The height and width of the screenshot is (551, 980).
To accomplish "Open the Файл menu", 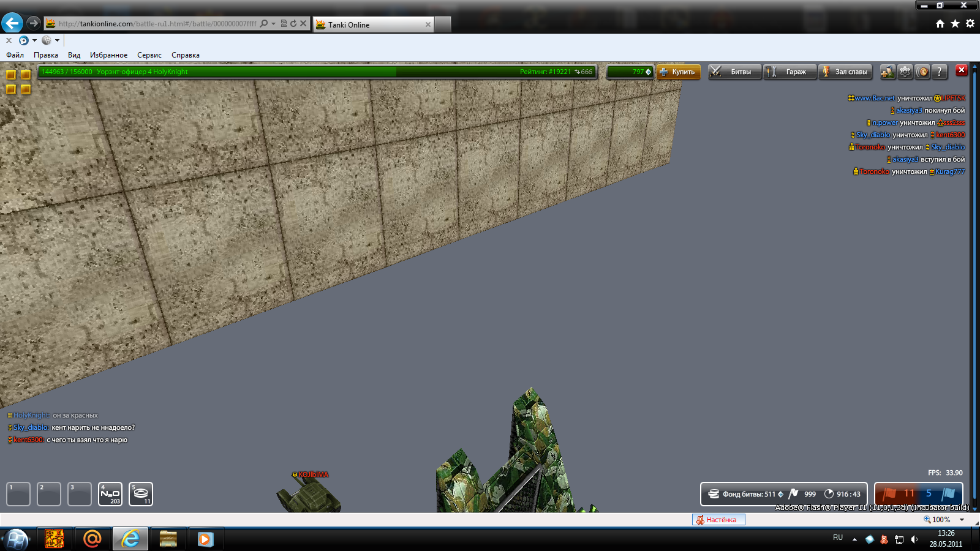I will coord(15,55).
